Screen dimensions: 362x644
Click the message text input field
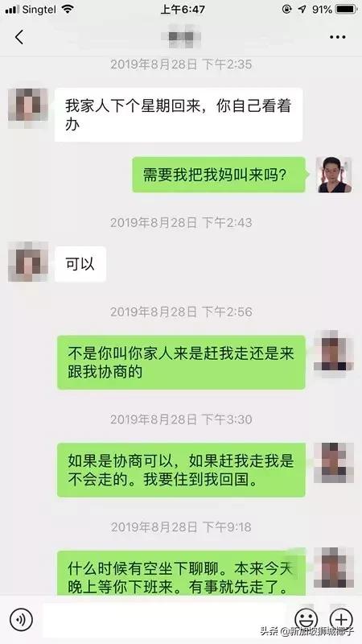(x=164, y=620)
